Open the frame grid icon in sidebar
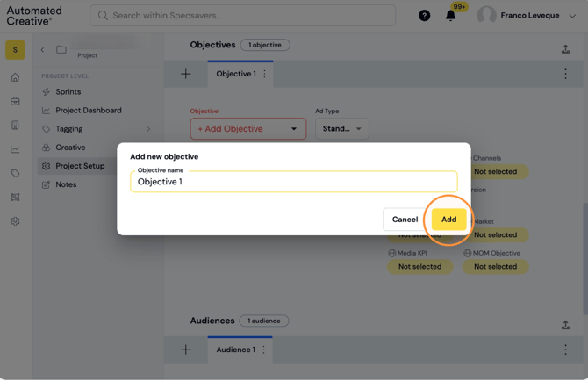This screenshot has width=588, height=382. coord(15,198)
